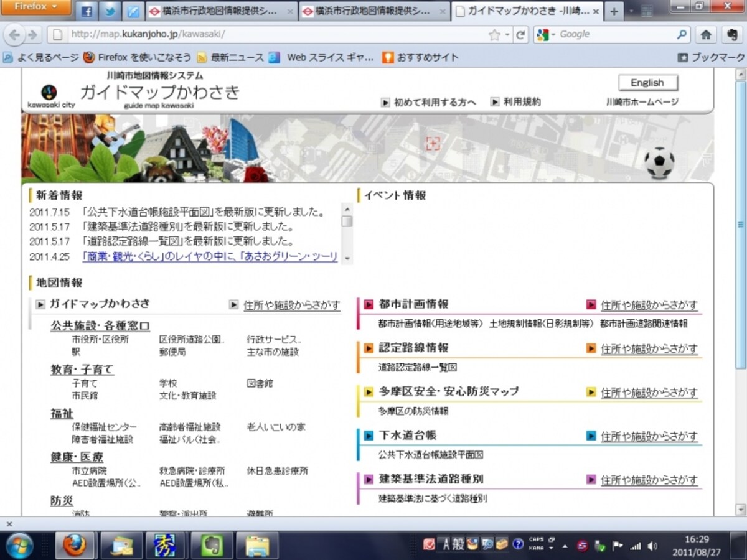Image resolution: width=747 pixels, height=560 pixels.
Task: Expand the address bar history dropdown
Action: 508,35
